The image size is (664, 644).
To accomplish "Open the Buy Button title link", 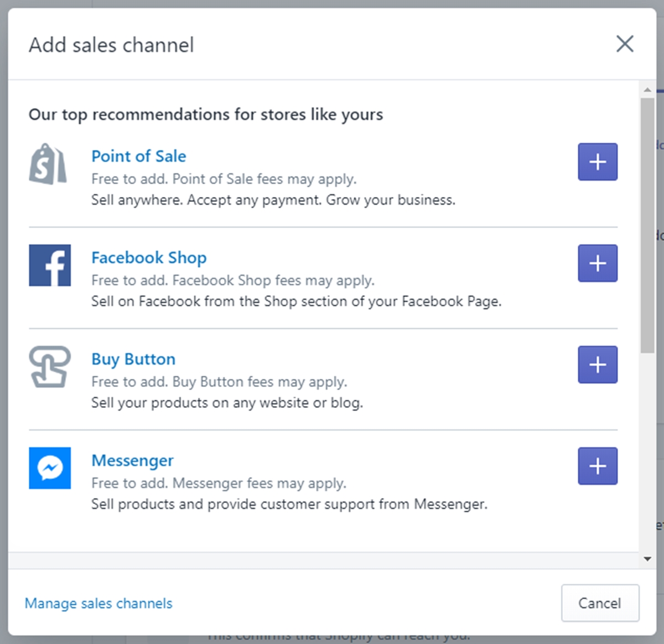I will [x=133, y=359].
